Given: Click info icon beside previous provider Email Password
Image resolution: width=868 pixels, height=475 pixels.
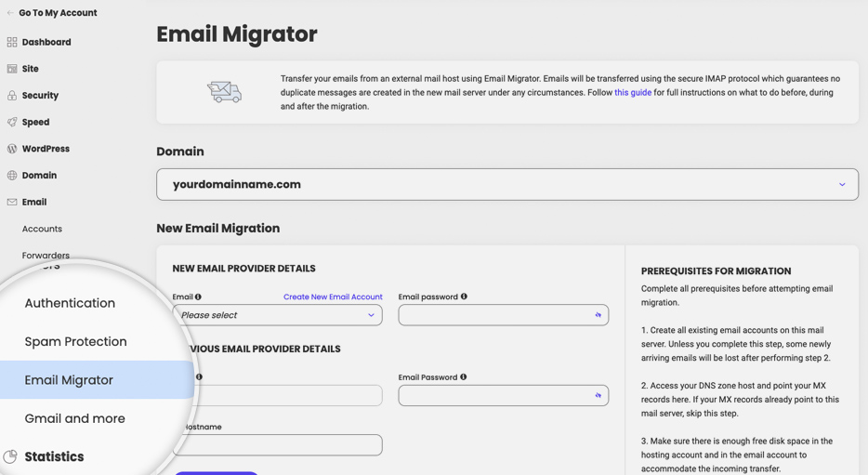Looking at the screenshot, I should tap(464, 377).
